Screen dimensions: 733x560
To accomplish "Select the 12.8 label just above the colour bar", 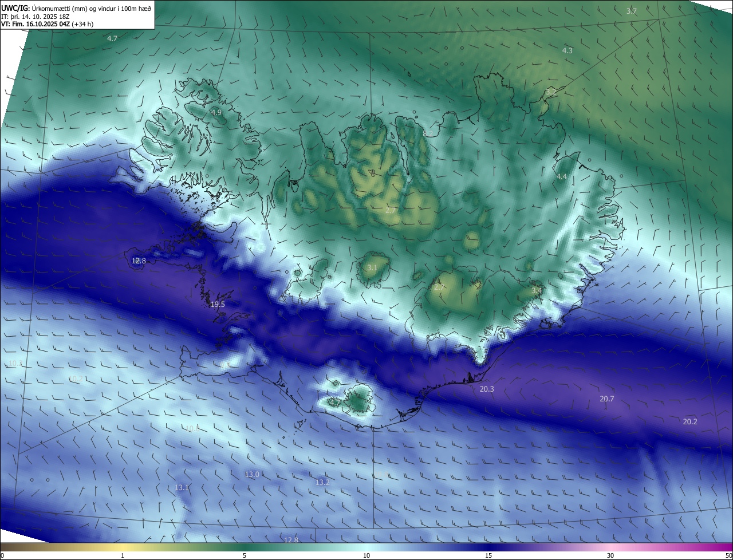I will [291, 539].
